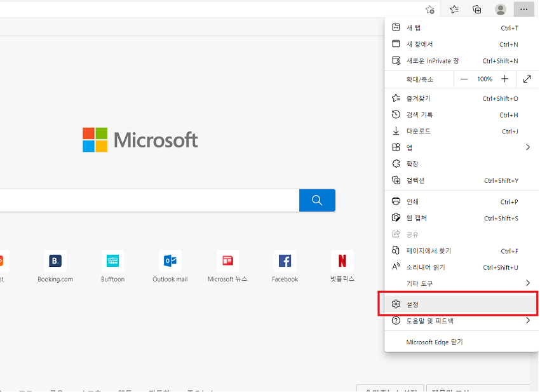
Task: Open 다운로드 menu entry
Action: tap(461, 132)
